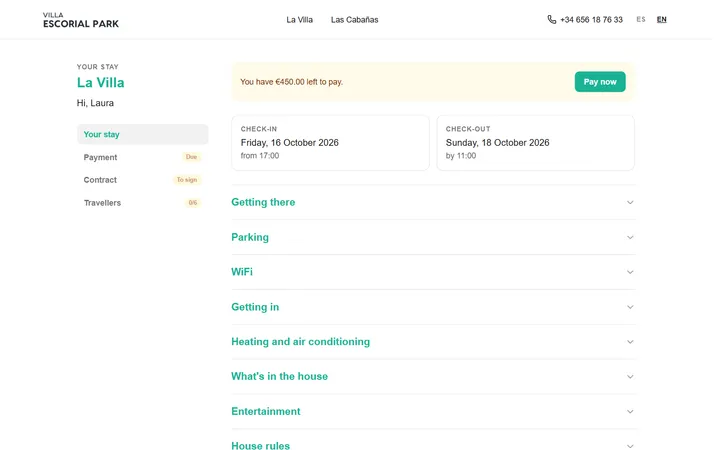The height and width of the screenshot is (450, 720).
Task: Expand Heating and air conditioning chevron
Action: (630, 342)
